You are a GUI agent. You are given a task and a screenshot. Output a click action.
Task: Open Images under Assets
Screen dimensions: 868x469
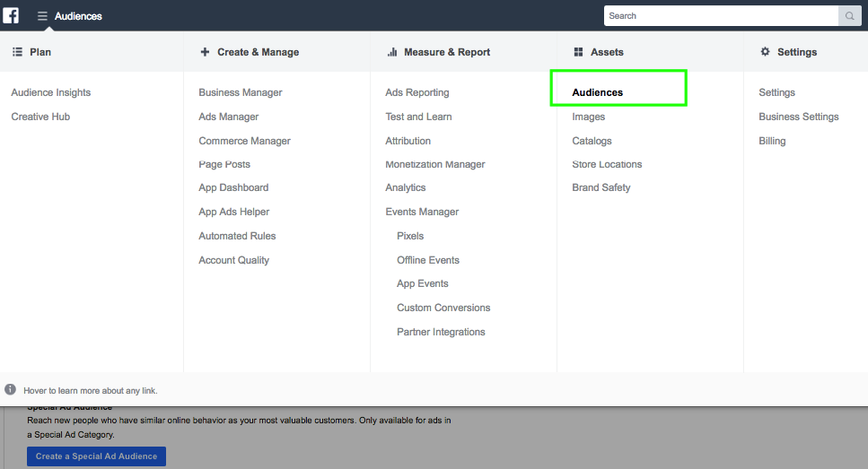pos(589,117)
